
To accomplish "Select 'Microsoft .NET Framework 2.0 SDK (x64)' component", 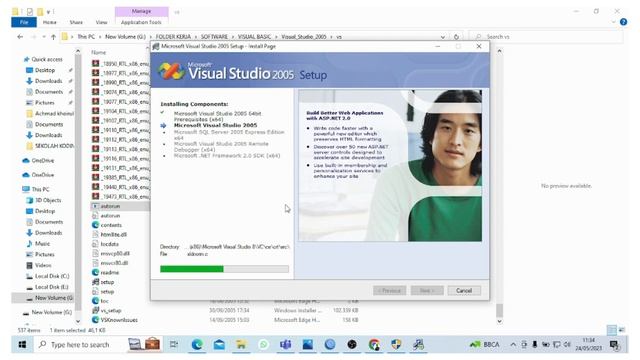I will tap(227, 156).
